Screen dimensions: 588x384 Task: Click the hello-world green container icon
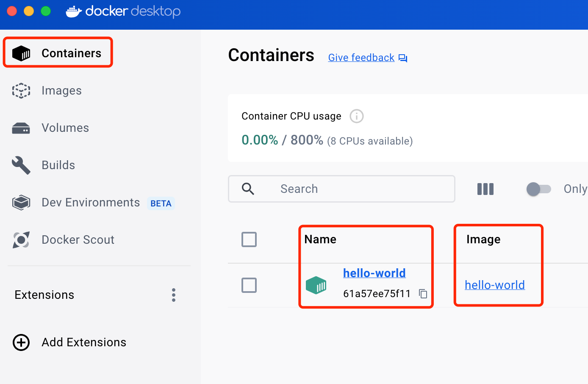tap(316, 285)
